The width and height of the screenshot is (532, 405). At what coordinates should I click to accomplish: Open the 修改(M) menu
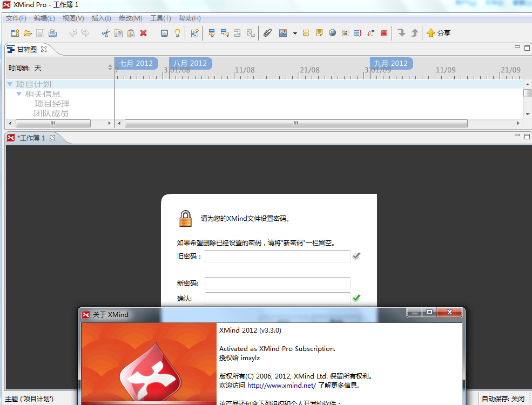(131, 18)
